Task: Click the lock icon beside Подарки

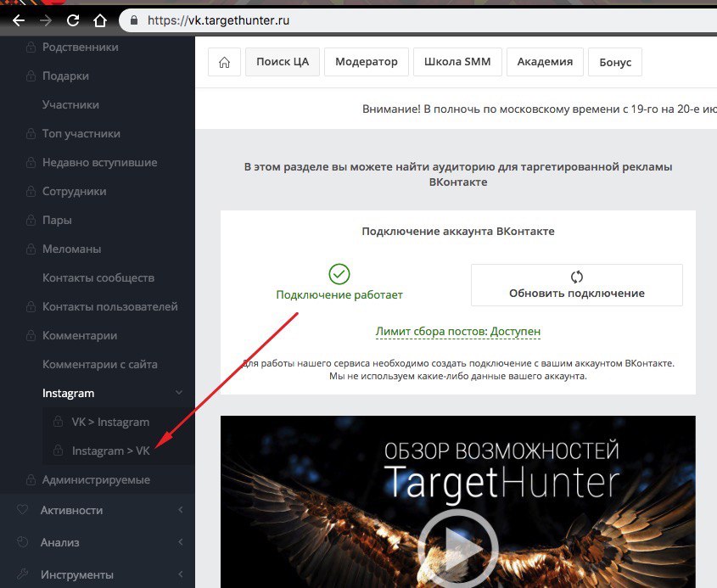Action: click(31, 76)
